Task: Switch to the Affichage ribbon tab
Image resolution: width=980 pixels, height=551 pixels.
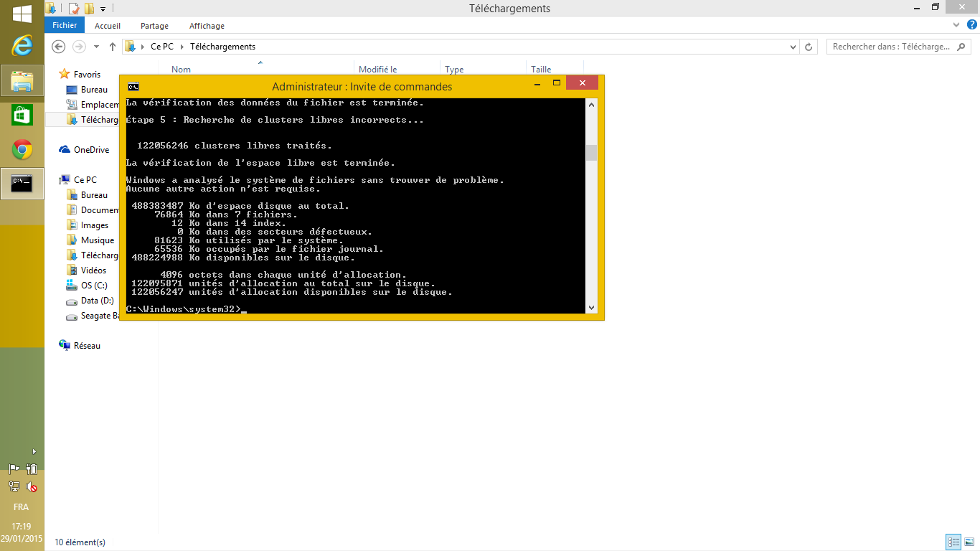Action: [x=207, y=26]
